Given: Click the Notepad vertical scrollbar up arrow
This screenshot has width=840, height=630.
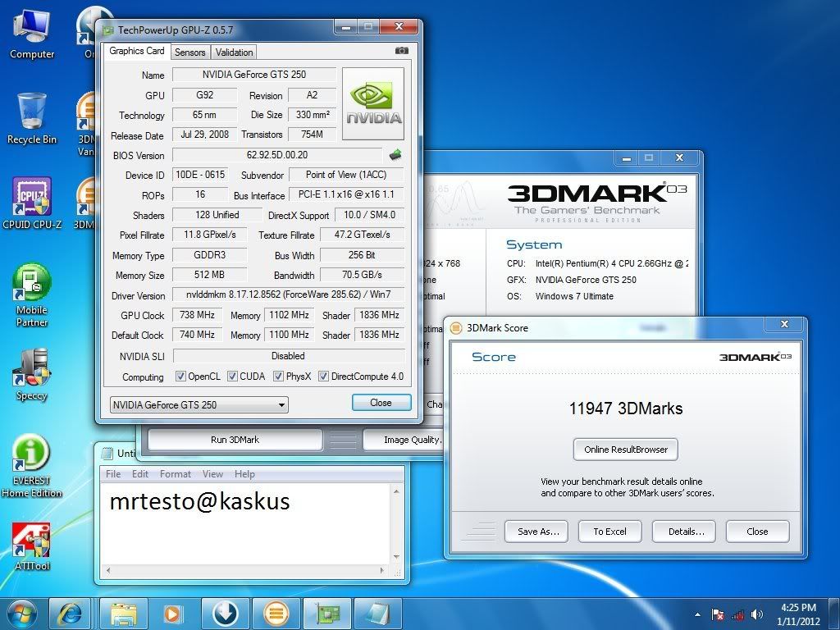Looking at the screenshot, I should [396, 491].
